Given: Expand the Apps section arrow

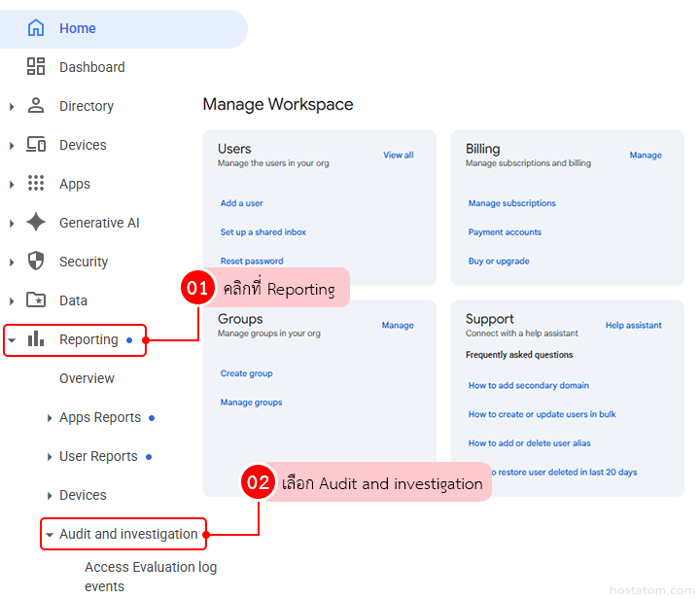Looking at the screenshot, I should click(x=12, y=185).
